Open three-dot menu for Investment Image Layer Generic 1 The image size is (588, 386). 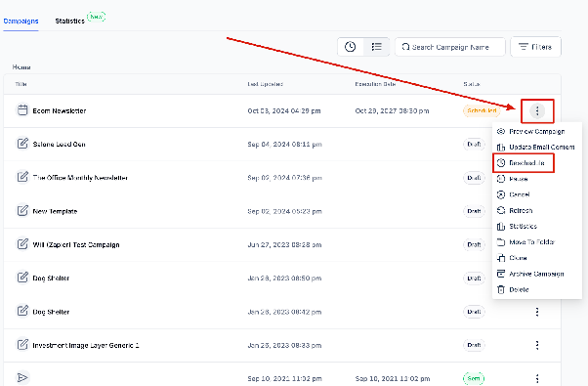click(x=537, y=345)
